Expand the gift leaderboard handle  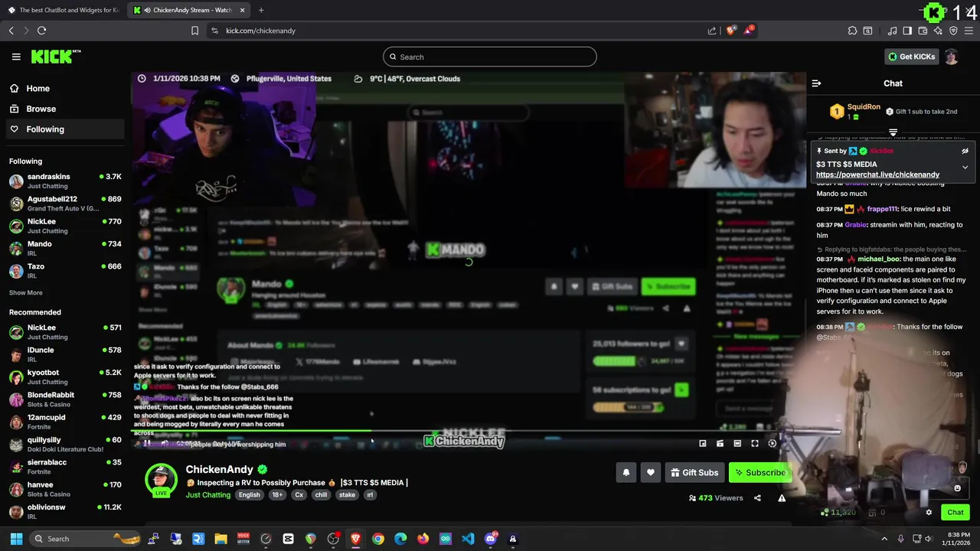[x=893, y=132]
